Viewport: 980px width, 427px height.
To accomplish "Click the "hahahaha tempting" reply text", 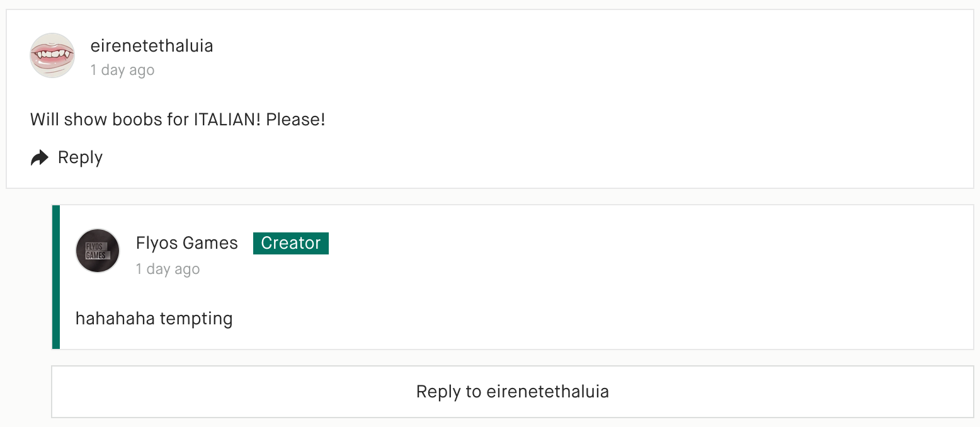I will click(154, 319).
